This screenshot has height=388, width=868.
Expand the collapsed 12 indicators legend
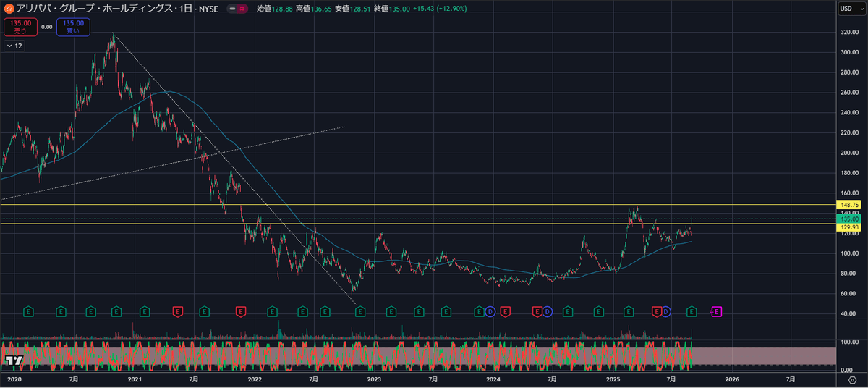pos(14,46)
